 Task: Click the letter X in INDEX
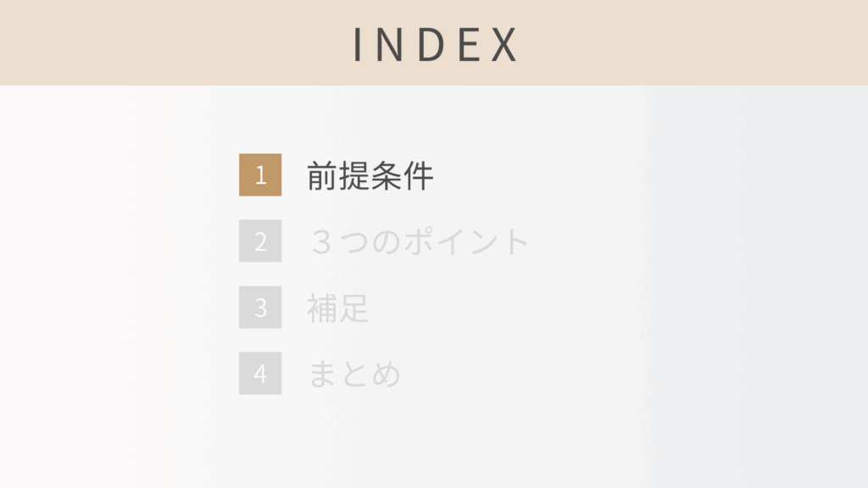click(504, 44)
